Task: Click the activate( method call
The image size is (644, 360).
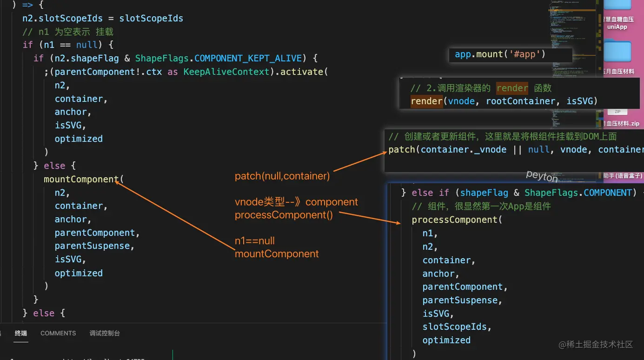Action: [x=304, y=72]
